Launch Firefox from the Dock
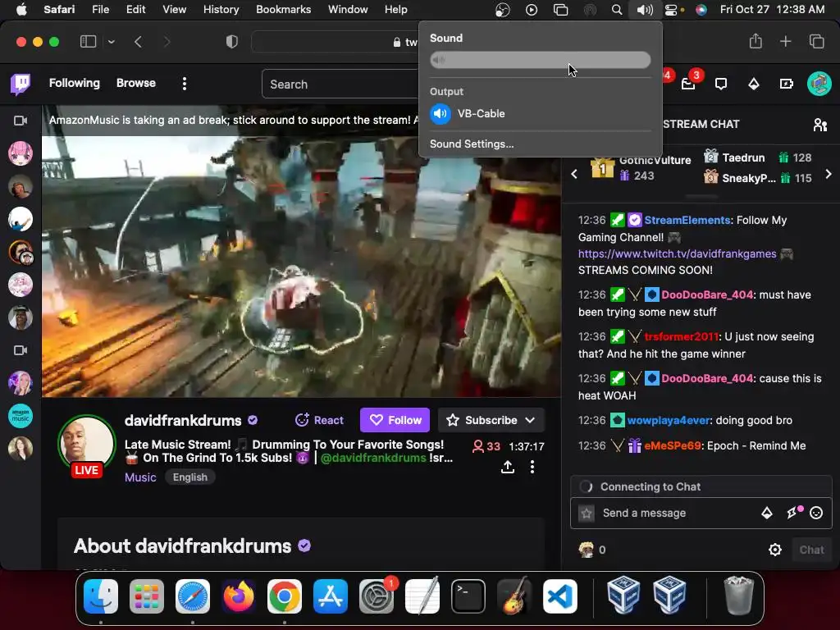The width and height of the screenshot is (840, 630). point(239,596)
